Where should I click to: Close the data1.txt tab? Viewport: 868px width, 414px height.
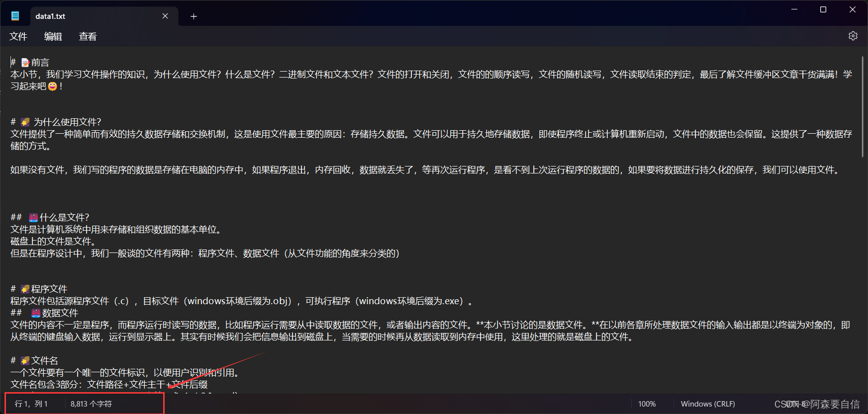(165, 16)
